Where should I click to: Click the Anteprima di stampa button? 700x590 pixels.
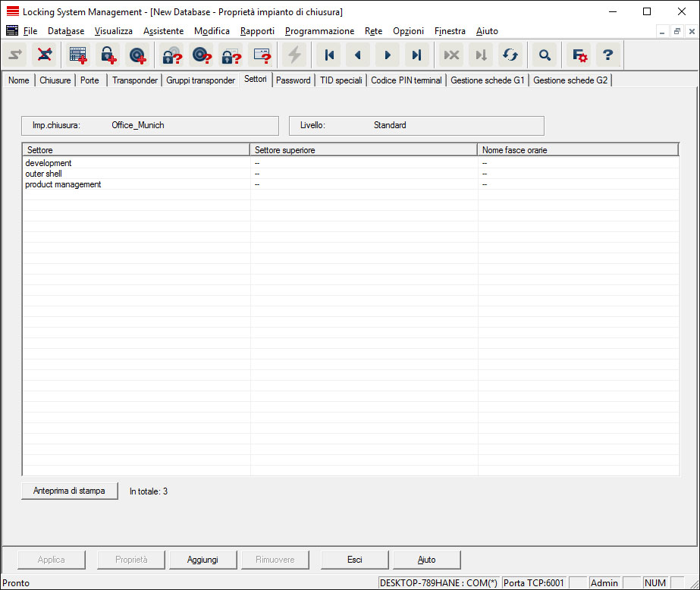(x=70, y=491)
